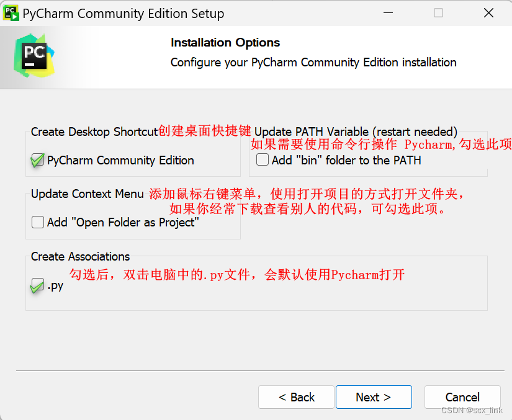
Task: Click the Installation Options heading
Action: 225,42
